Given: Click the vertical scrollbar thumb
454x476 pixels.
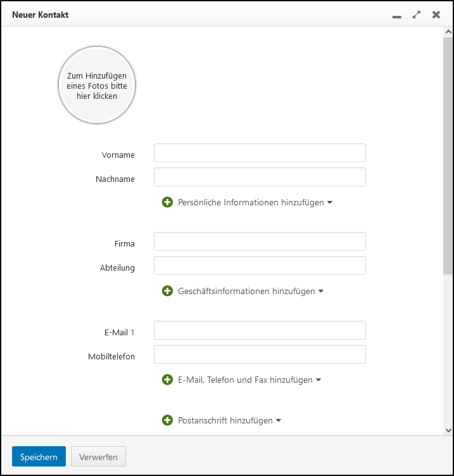Looking at the screenshot, I should [x=448, y=156].
